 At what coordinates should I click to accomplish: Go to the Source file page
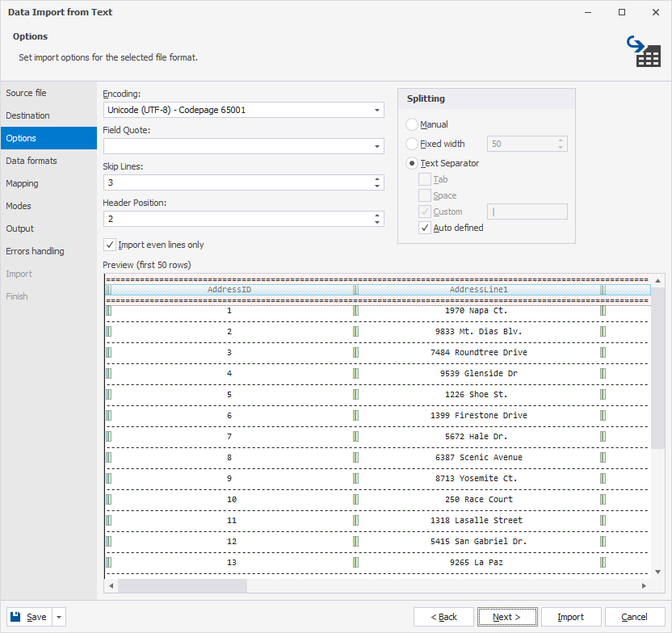point(48,93)
